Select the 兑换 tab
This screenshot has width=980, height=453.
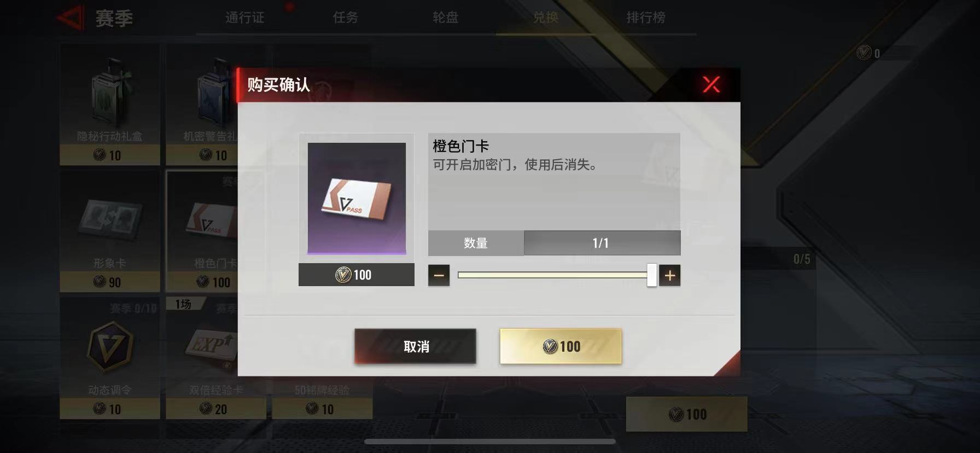pos(545,18)
